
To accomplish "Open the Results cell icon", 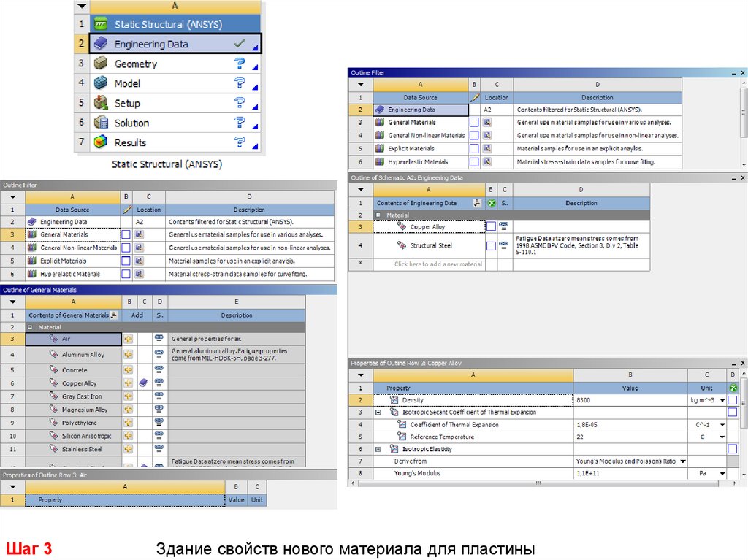I will (101, 142).
